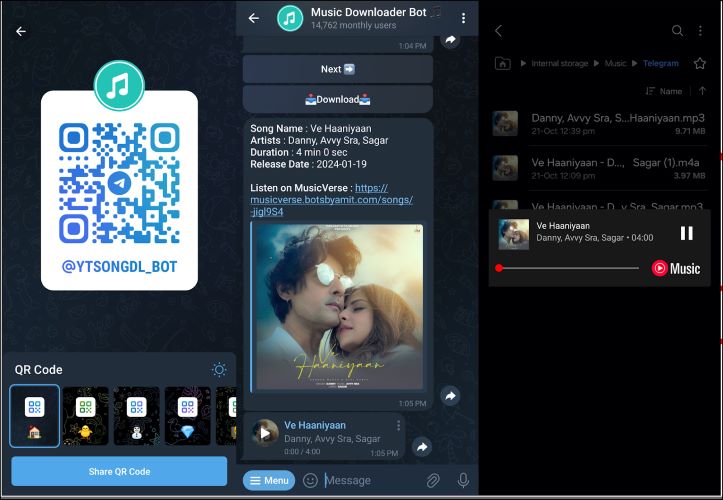Go back from Music Downloader Bot chat
Image resolution: width=723 pixels, height=500 pixels.
[254, 18]
